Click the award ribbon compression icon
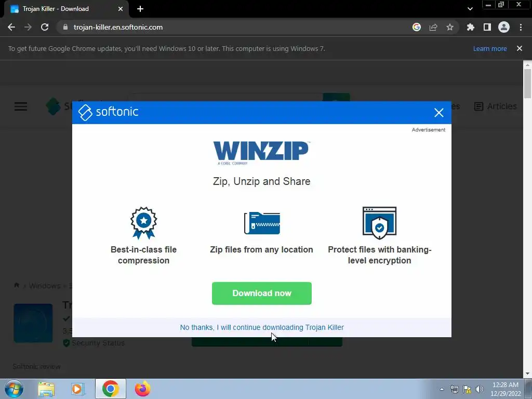This screenshot has width=532, height=399. (143, 223)
